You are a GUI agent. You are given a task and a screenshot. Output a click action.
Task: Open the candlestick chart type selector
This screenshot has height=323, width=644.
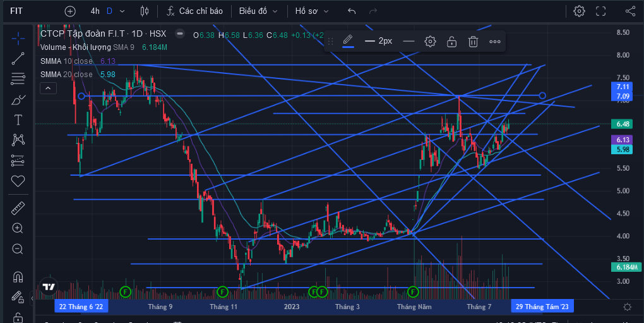coord(145,11)
